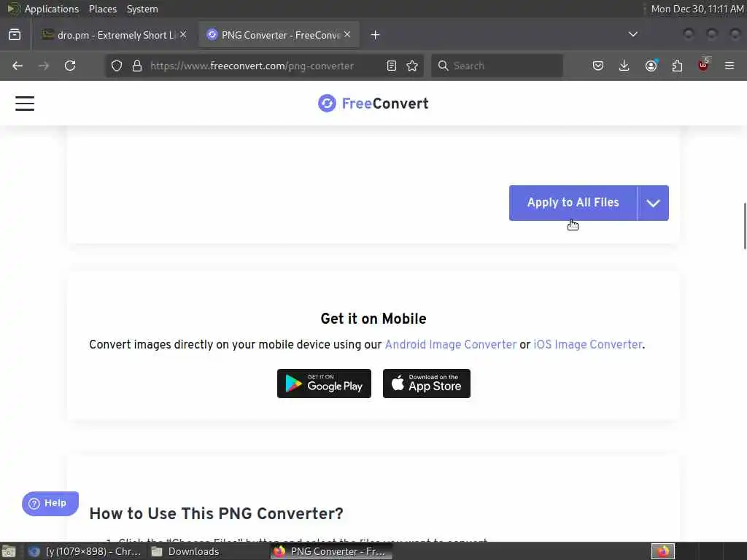Close the PNG Converter tab
747x560 pixels.
point(347,35)
